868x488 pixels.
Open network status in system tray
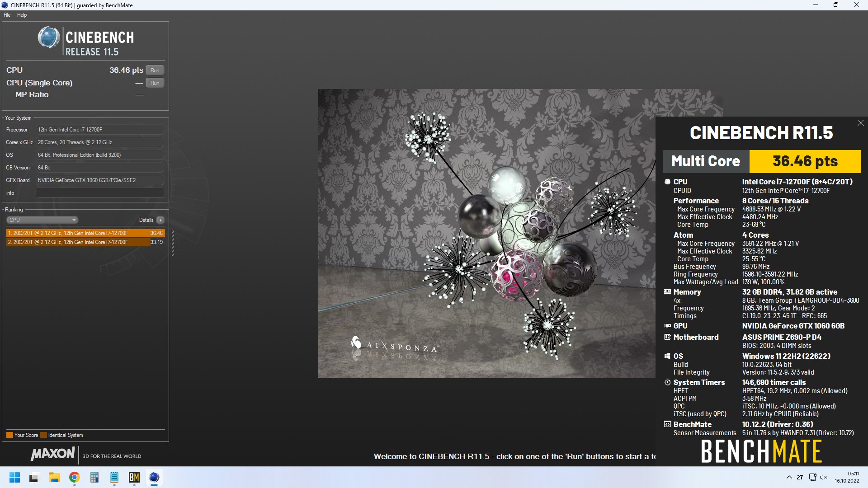click(812, 477)
